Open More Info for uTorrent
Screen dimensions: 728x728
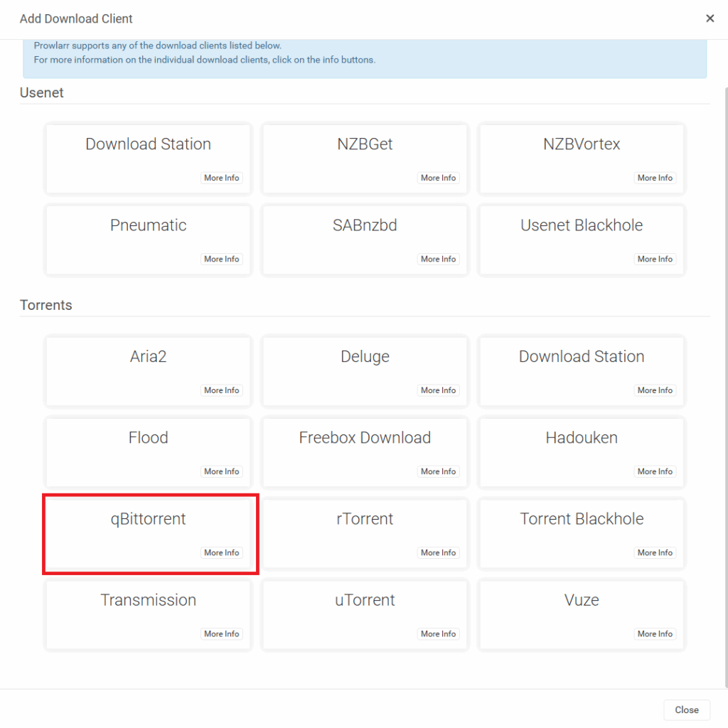point(438,634)
